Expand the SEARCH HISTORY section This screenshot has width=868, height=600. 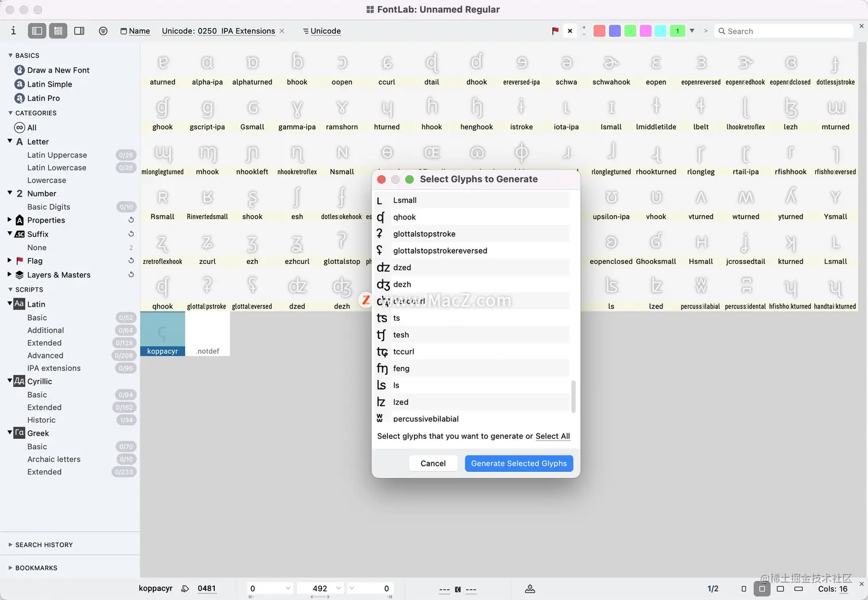pos(10,545)
